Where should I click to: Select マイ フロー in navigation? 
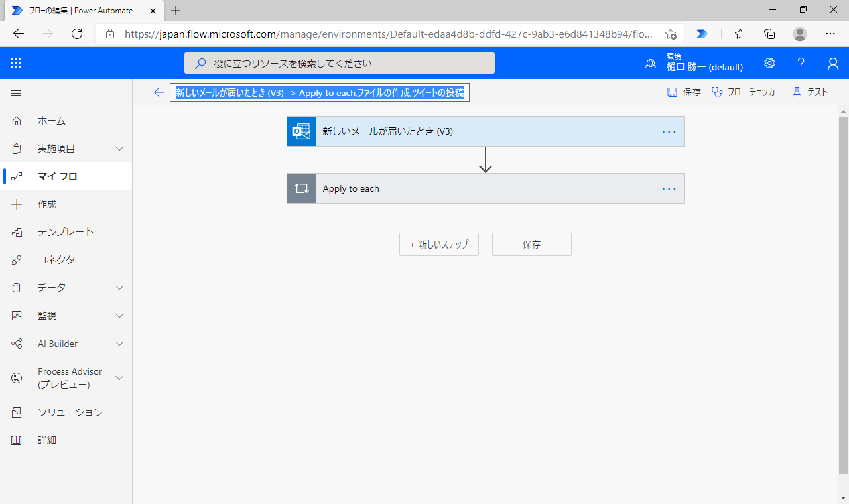click(x=66, y=176)
